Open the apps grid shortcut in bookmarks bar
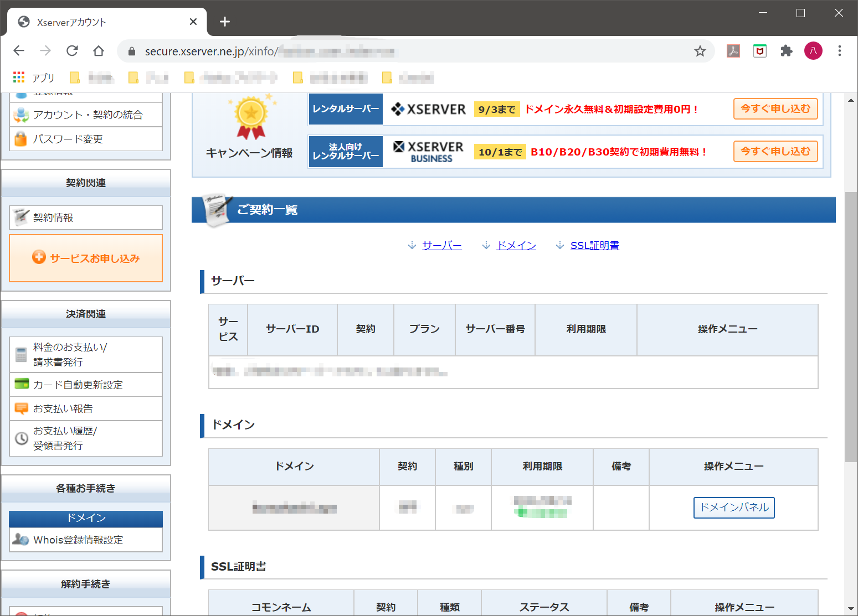858x616 pixels. coord(19,77)
